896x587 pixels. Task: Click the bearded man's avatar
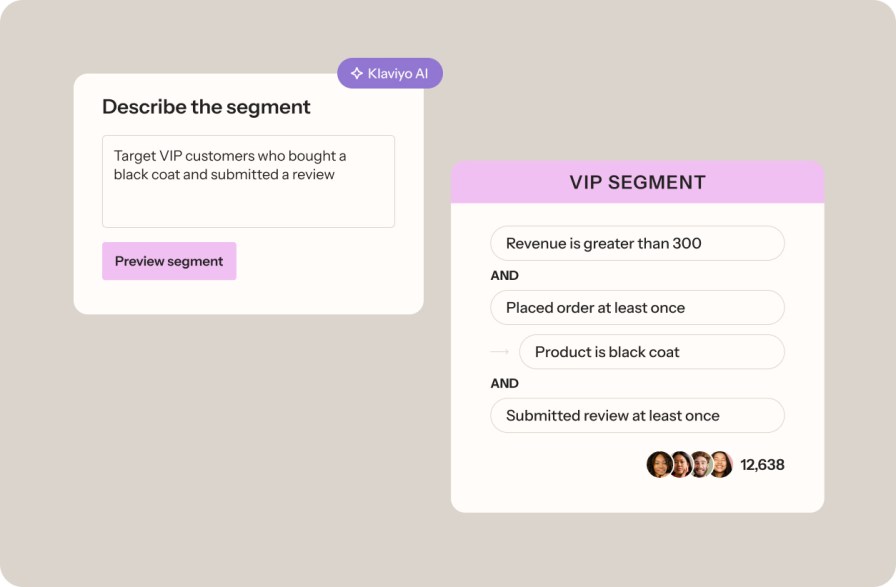700,464
